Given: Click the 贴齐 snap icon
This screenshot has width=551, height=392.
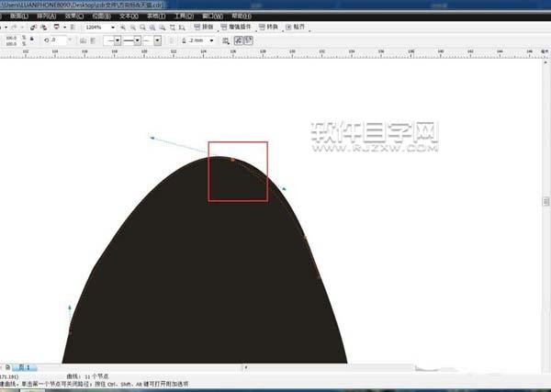Looking at the screenshot, I should point(295,27).
